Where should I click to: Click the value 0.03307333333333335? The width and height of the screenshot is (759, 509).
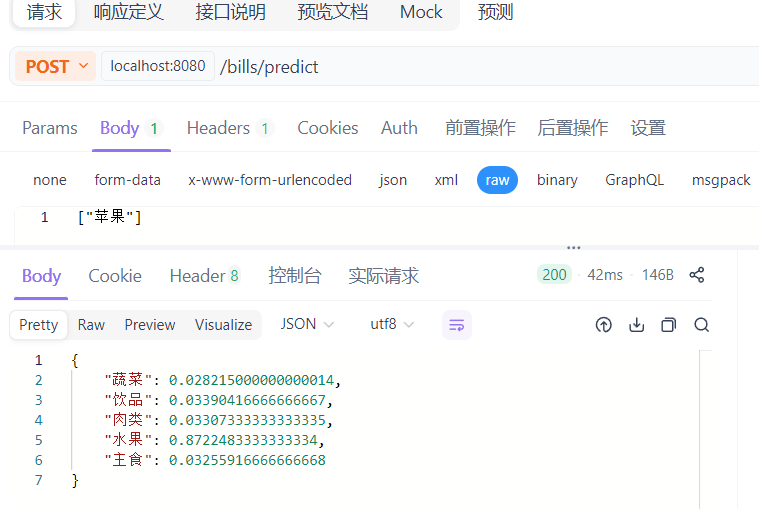point(247,420)
